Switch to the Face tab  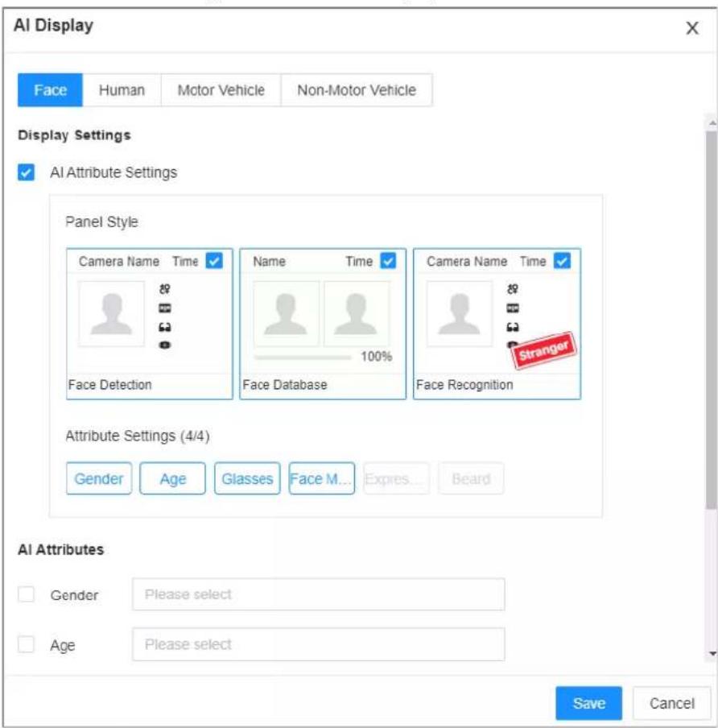pos(50,90)
